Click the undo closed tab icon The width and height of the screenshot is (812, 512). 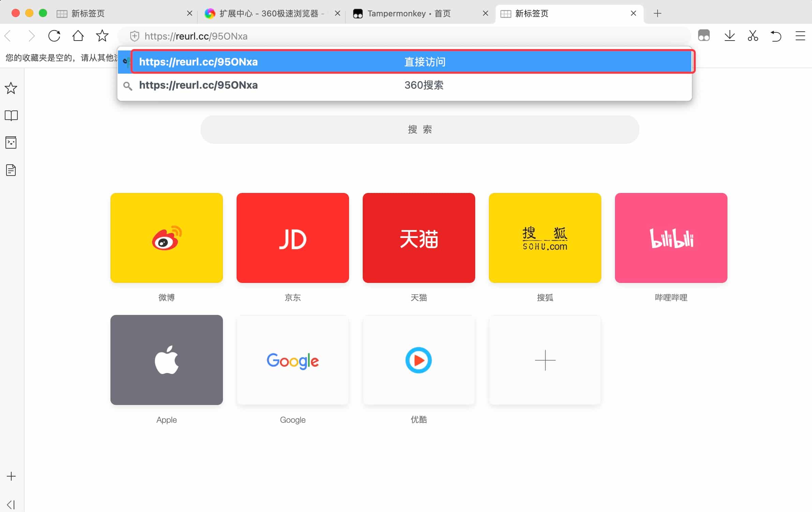point(776,36)
